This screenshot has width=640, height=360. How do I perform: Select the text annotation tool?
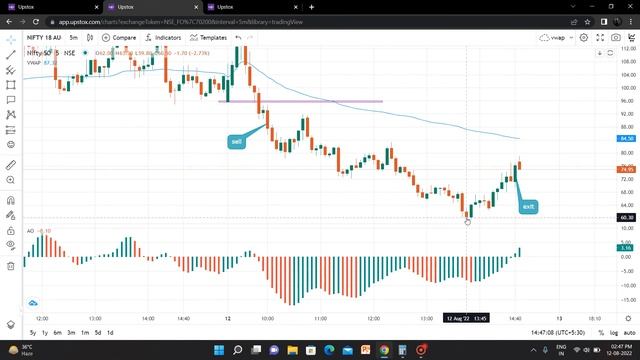point(11,100)
